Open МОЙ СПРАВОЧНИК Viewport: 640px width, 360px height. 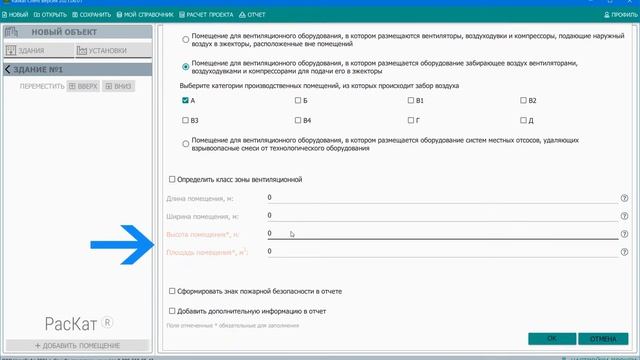click(145, 15)
